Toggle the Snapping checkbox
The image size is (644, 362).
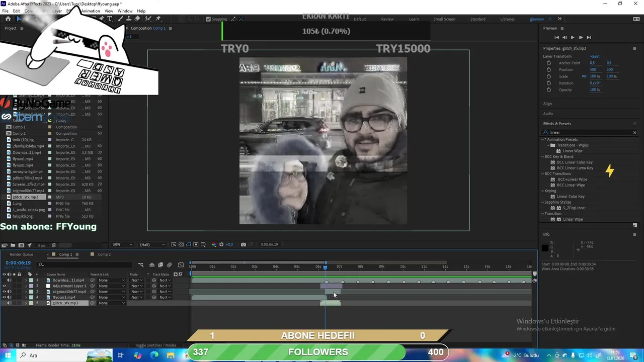(208, 19)
